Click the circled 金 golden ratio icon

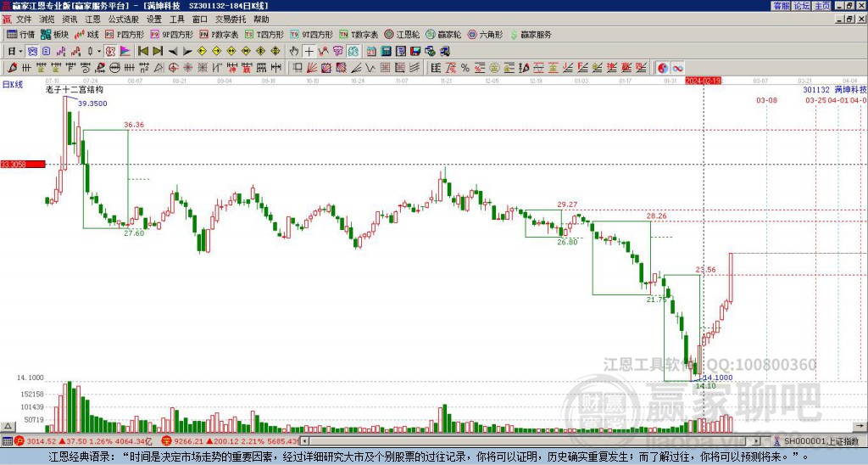click(x=494, y=68)
